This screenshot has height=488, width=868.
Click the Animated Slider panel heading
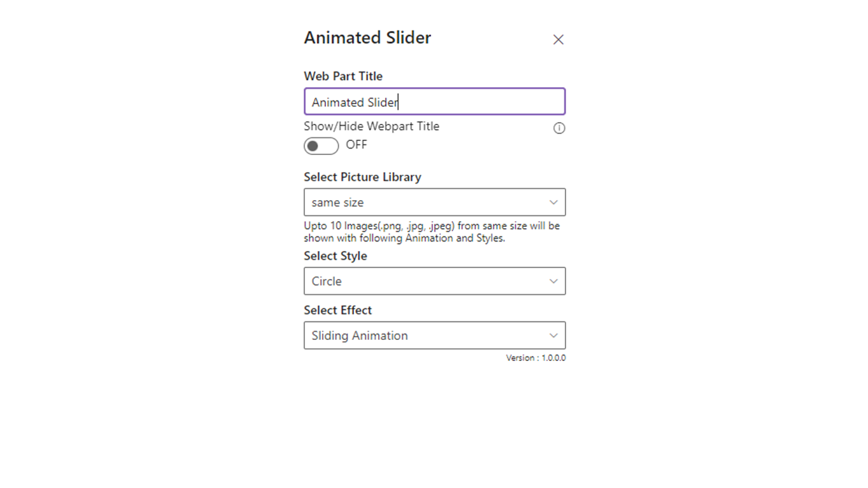pyautogui.click(x=367, y=38)
